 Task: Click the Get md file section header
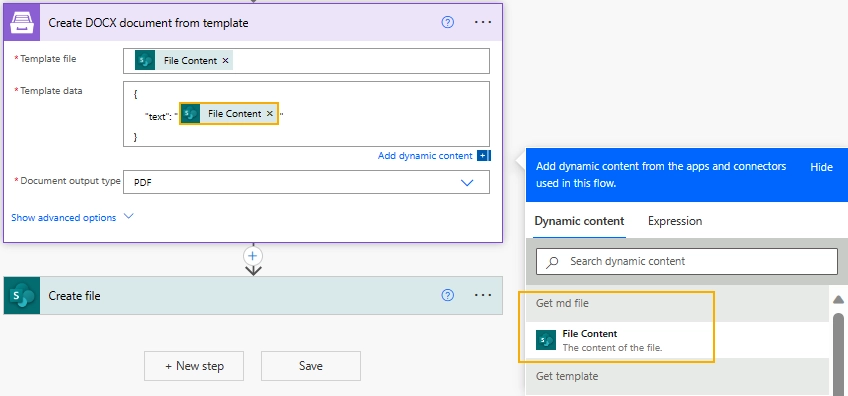point(677,303)
